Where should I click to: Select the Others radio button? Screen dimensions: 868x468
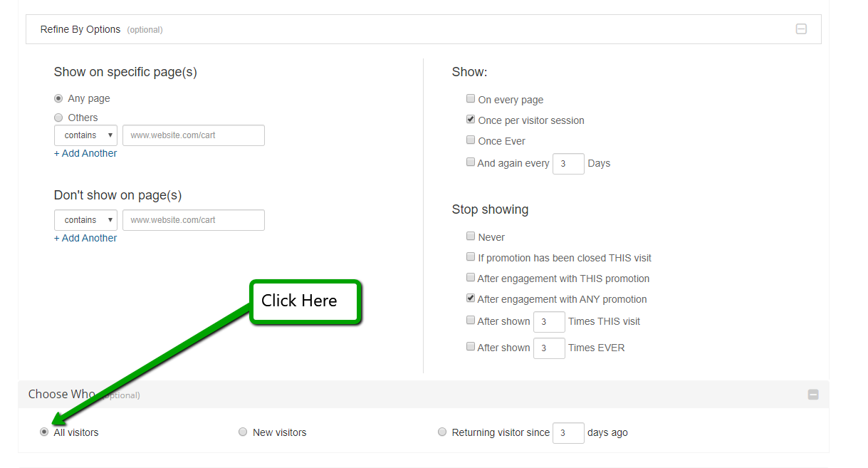(x=58, y=118)
